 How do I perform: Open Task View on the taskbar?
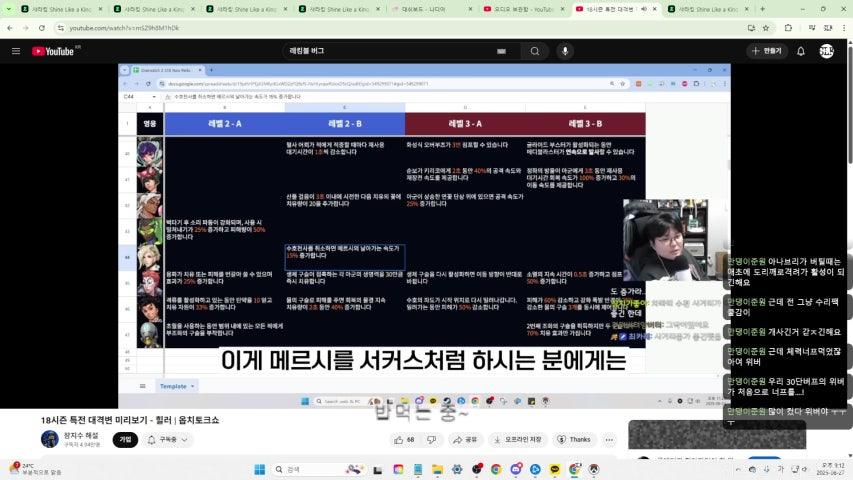[378, 469]
